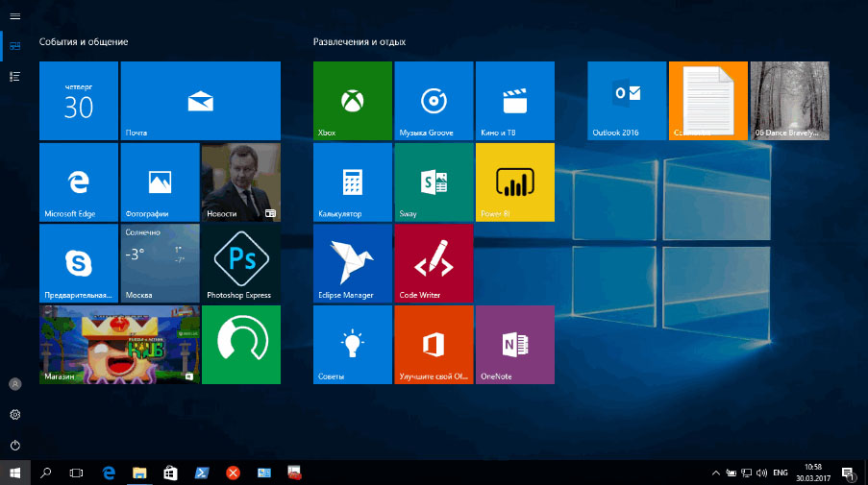Open the Калькулятор tile
The image size is (868, 485).
353,182
